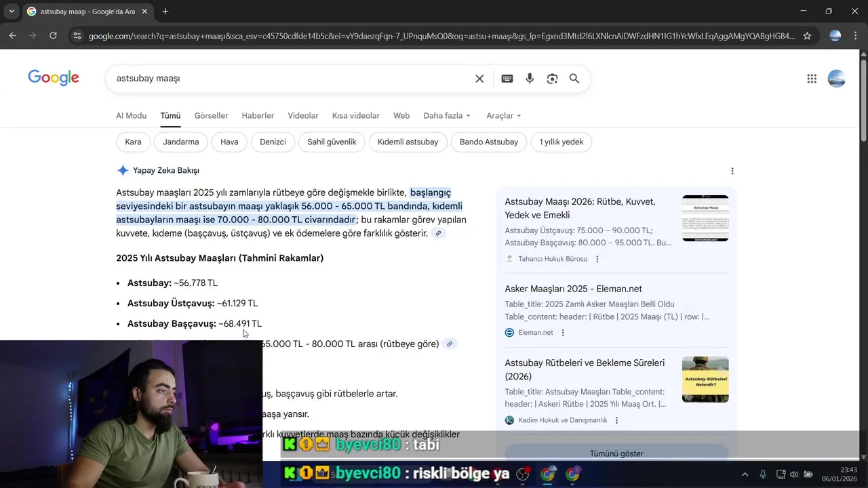
Task: Open source link icon after first paragraph
Action: point(439,233)
